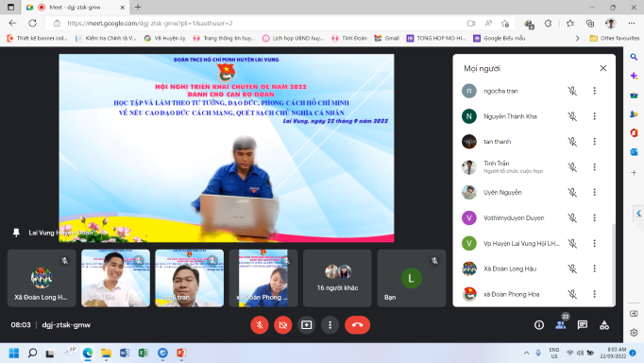Open more actions for xã Đoàn Phong Hòa
The width and height of the screenshot is (644, 363).
point(594,294)
